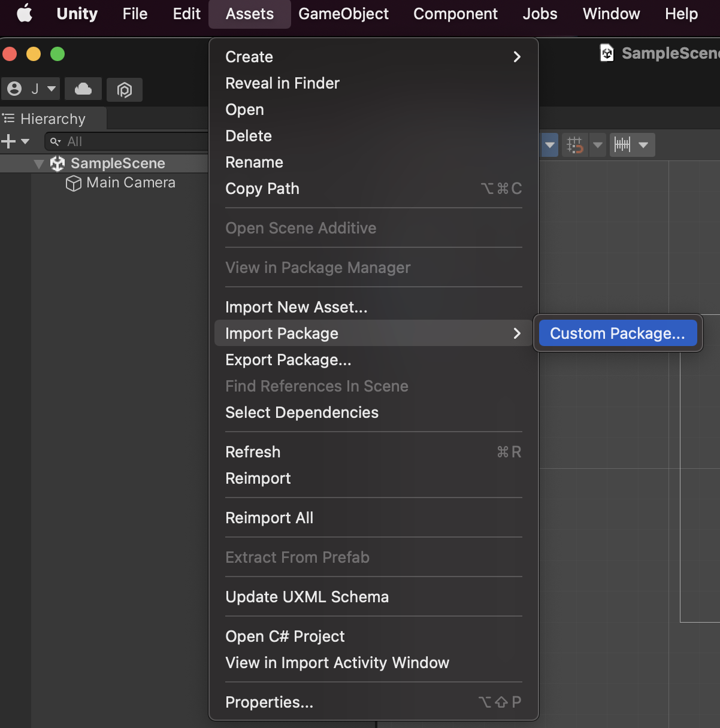Open the snap increment dropdown arrow
The width and height of the screenshot is (720, 728).
click(x=643, y=145)
